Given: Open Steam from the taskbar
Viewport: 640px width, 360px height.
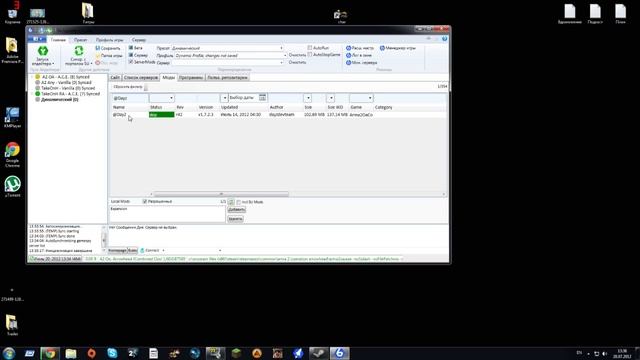Looking at the screenshot, I should [x=319, y=353].
